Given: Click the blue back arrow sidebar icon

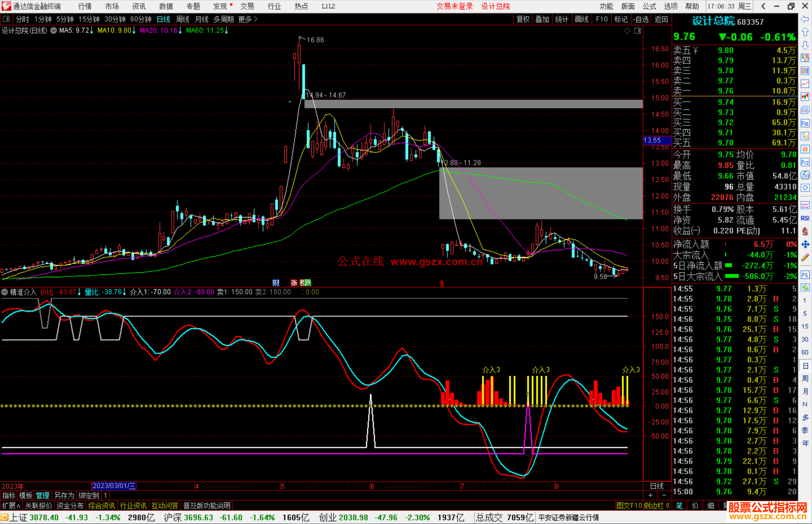Looking at the screenshot, I should [805, 19].
